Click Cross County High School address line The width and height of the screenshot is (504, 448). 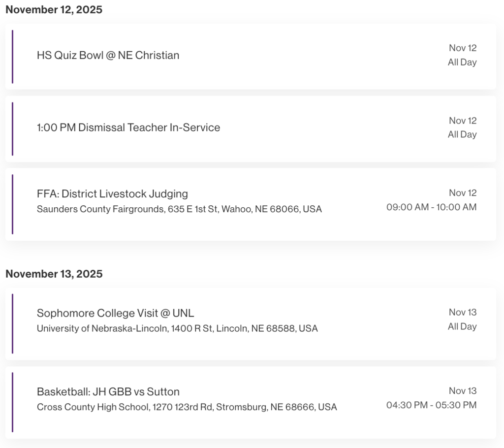tap(187, 407)
